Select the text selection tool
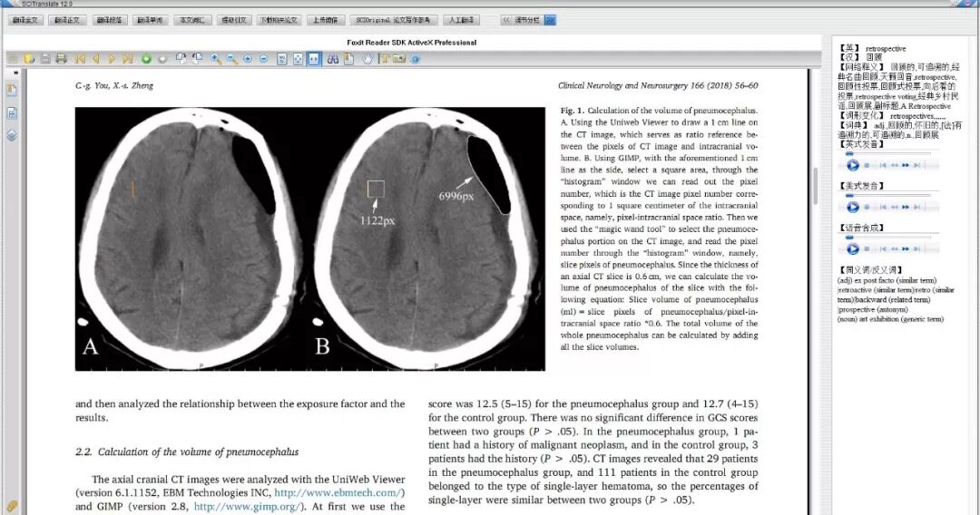This screenshot has height=515, width=980. pyautogui.click(x=385, y=59)
